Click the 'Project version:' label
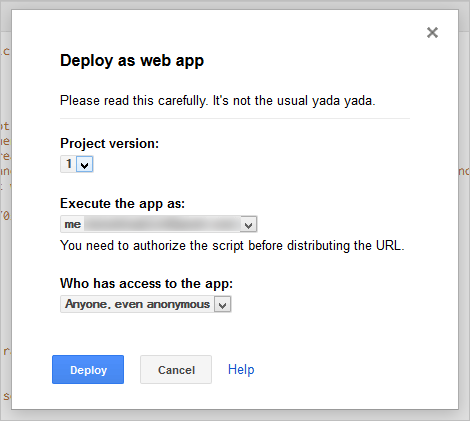Image resolution: width=470 pixels, height=421 pixels. point(110,144)
